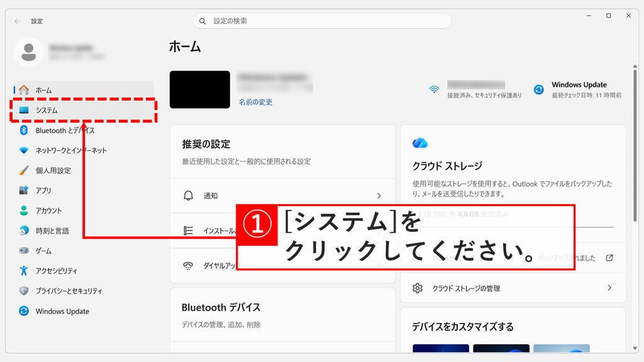Click the アプリ apps icon
The width and height of the screenshot is (644, 362).
click(x=24, y=190)
